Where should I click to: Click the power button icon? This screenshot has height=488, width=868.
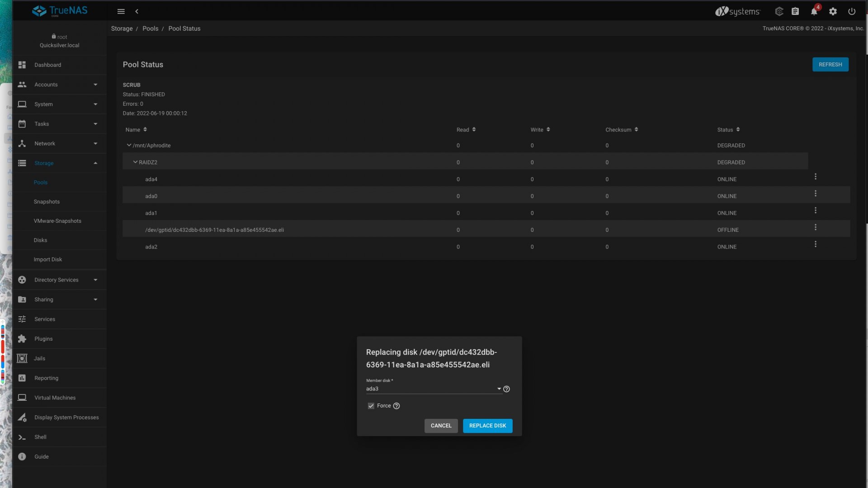pos(852,11)
